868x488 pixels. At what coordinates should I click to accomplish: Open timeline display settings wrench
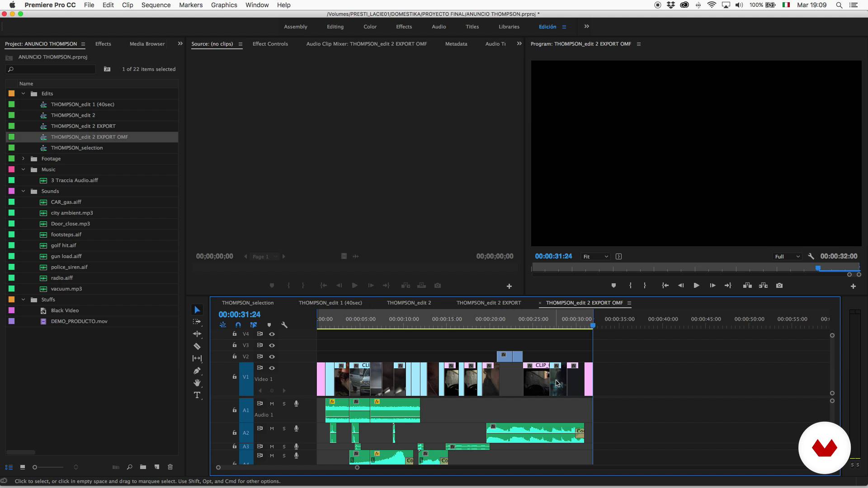[x=284, y=325]
